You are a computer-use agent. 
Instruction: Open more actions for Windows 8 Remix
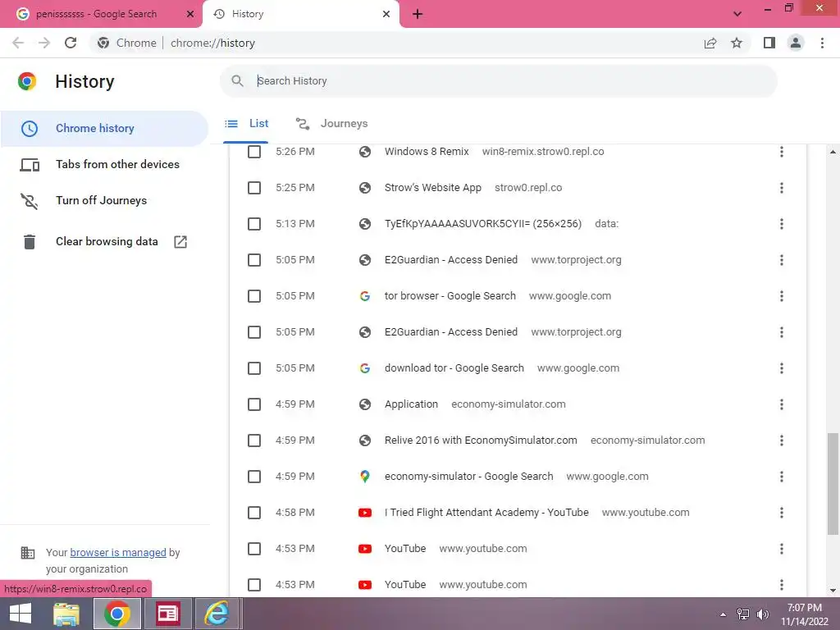(782, 152)
